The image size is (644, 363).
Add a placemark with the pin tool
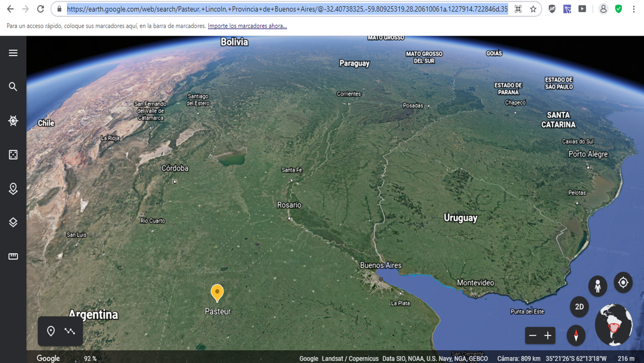point(51,331)
